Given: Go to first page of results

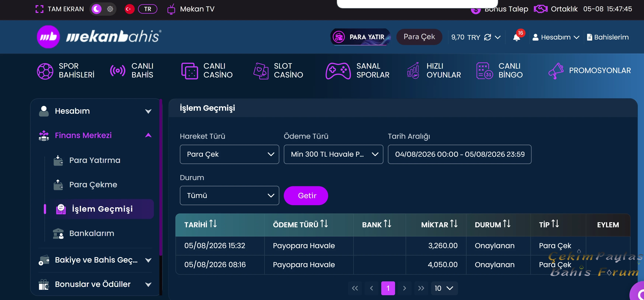Looking at the screenshot, I should pyautogui.click(x=355, y=288).
